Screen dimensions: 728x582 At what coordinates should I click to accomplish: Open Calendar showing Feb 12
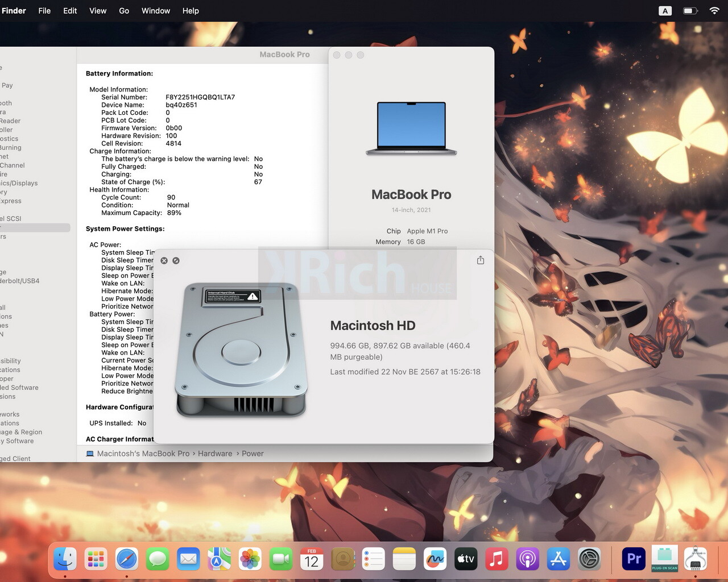[312, 559]
